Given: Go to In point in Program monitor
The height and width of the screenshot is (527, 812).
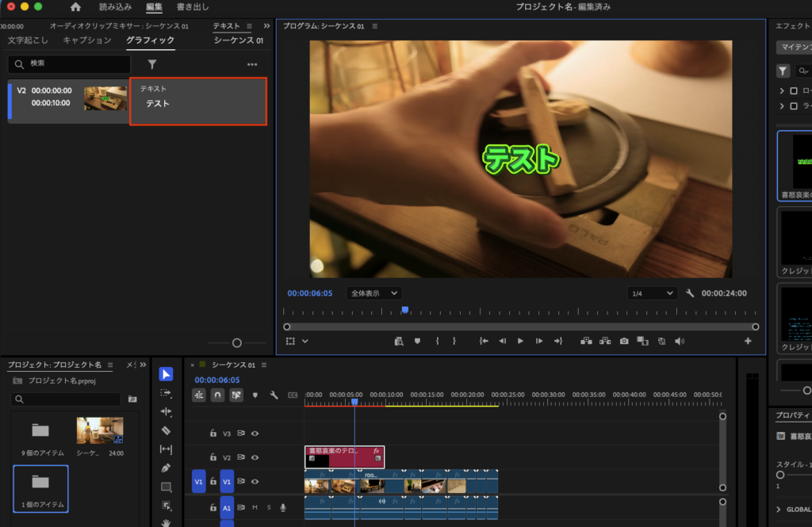Looking at the screenshot, I should click(484, 341).
